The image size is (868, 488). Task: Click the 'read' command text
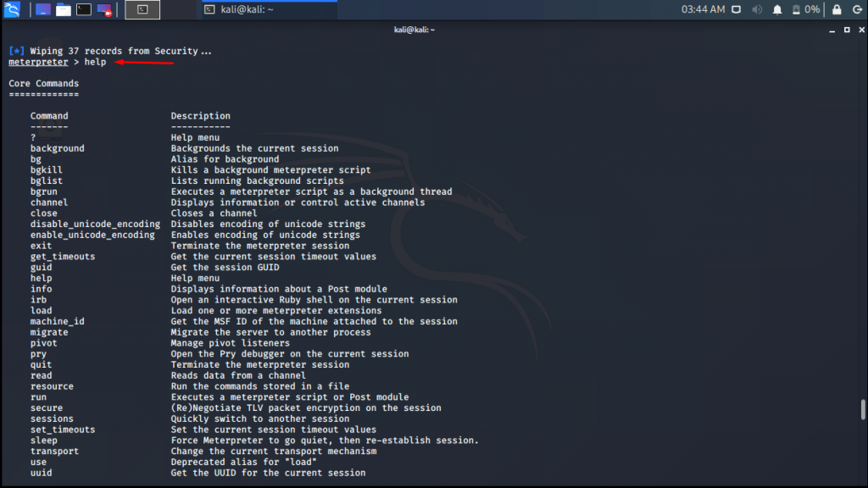41,375
